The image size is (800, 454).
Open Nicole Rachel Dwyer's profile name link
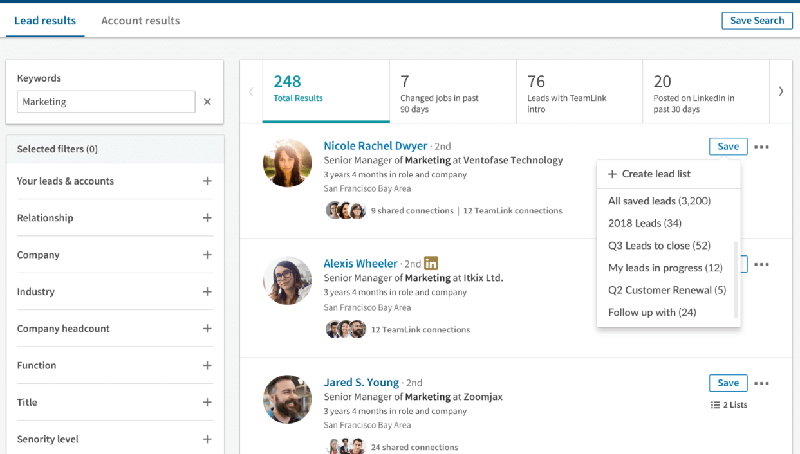[375, 146]
